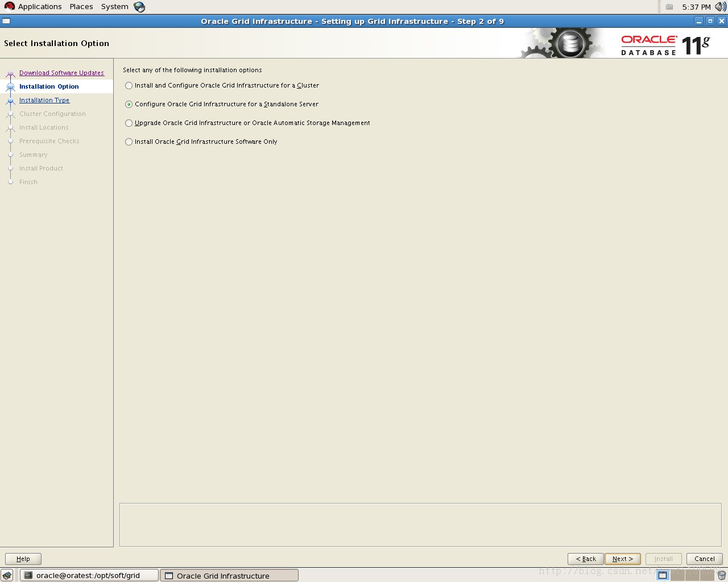This screenshot has height=582, width=728.
Task: Minimize the Oracle Grid Infrastructure window
Action: pyautogui.click(x=699, y=21)
